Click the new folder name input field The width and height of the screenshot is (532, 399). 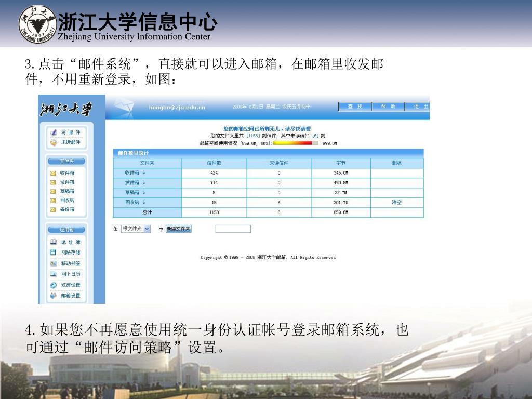coord(233,229)
